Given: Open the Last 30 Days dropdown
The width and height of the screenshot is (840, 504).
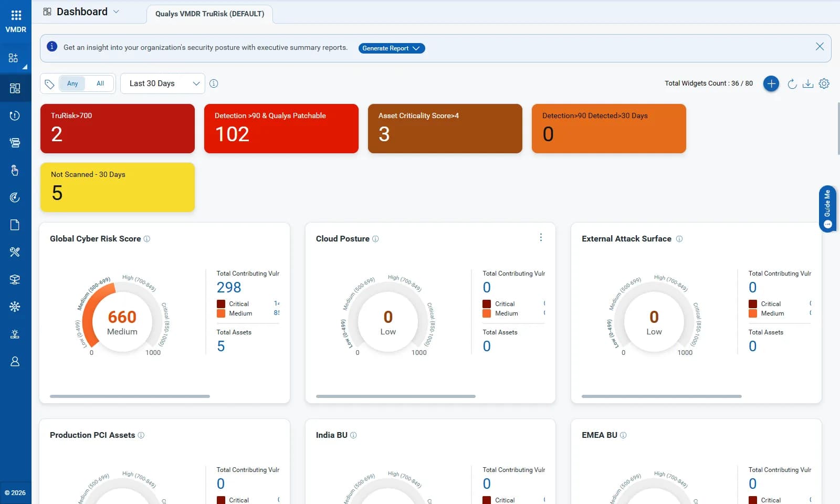Looking at the screenshot, I should [163, 83].
